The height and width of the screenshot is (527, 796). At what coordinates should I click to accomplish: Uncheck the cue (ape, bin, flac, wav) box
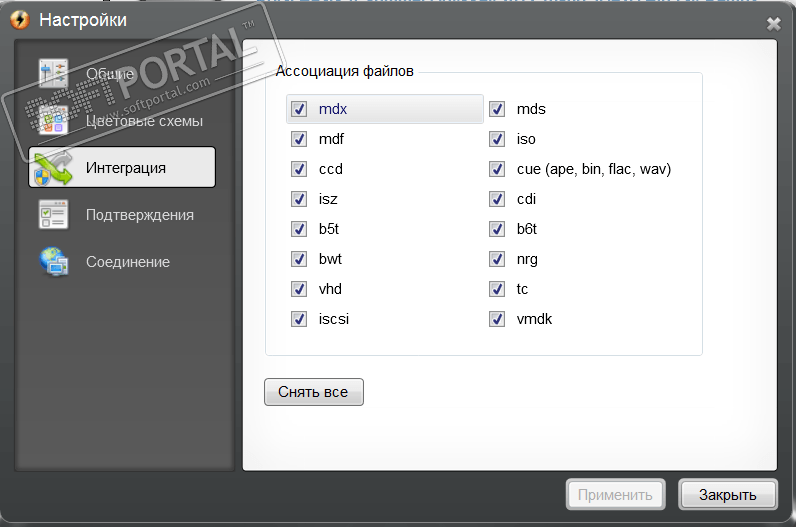coord(497,169)
